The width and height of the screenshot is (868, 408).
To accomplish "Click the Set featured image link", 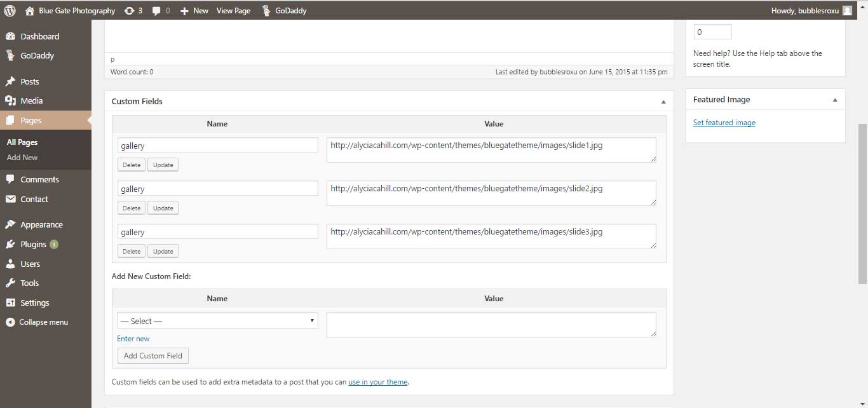I will pos(724,123).
